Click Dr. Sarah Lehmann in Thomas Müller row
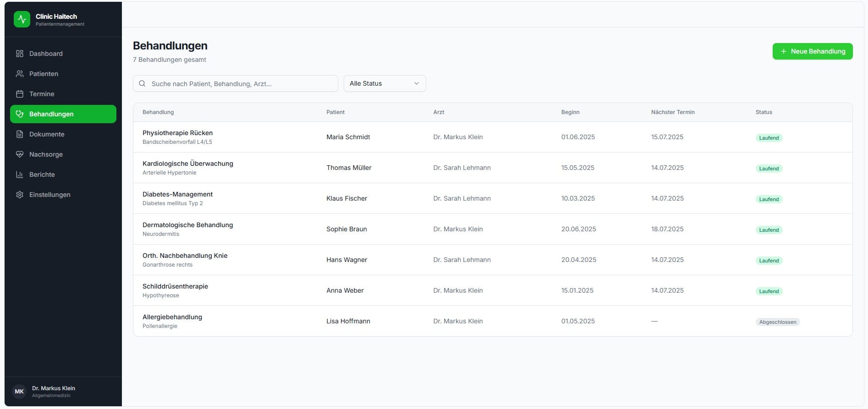 click(462, 168)
